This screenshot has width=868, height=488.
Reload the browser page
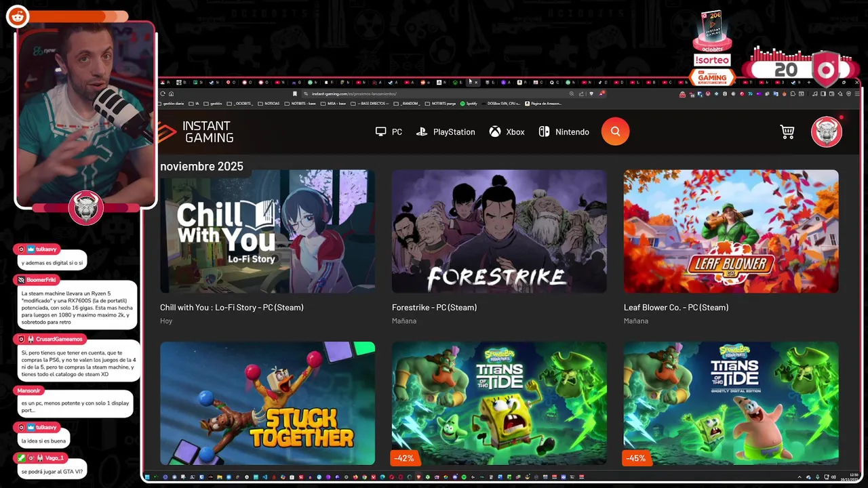pyautogui.click(x=162, y=94)
